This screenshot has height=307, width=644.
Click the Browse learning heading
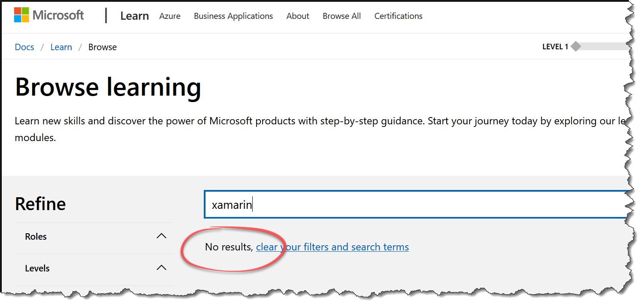(108, 87)
